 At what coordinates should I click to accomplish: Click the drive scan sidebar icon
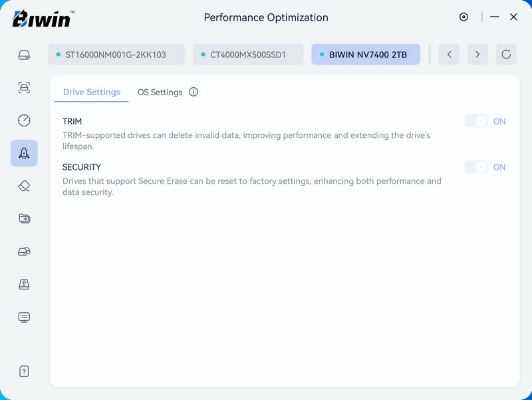point(24,88)
